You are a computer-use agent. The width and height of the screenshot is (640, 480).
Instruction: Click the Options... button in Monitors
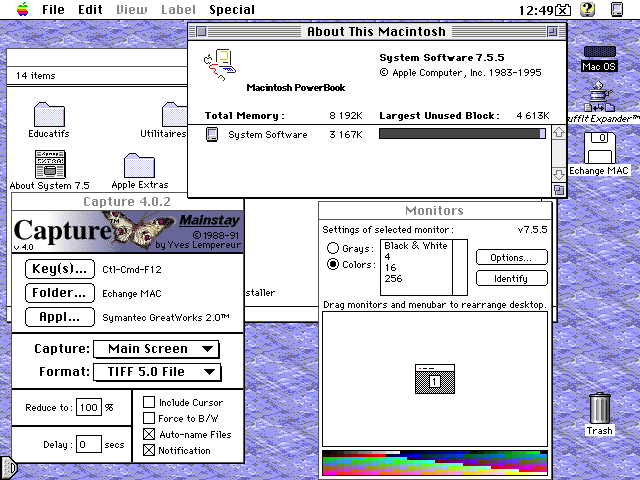pos(511,258)
